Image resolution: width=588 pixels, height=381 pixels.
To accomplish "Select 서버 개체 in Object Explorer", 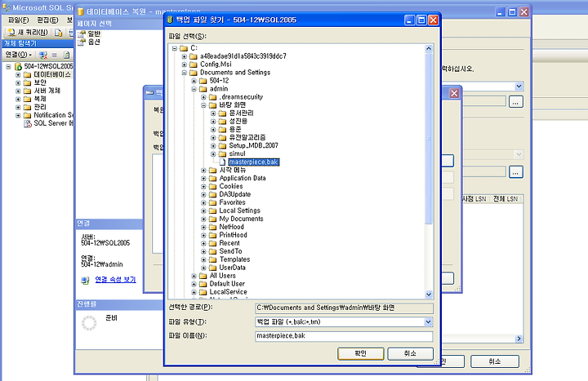I will pos(47,91).
